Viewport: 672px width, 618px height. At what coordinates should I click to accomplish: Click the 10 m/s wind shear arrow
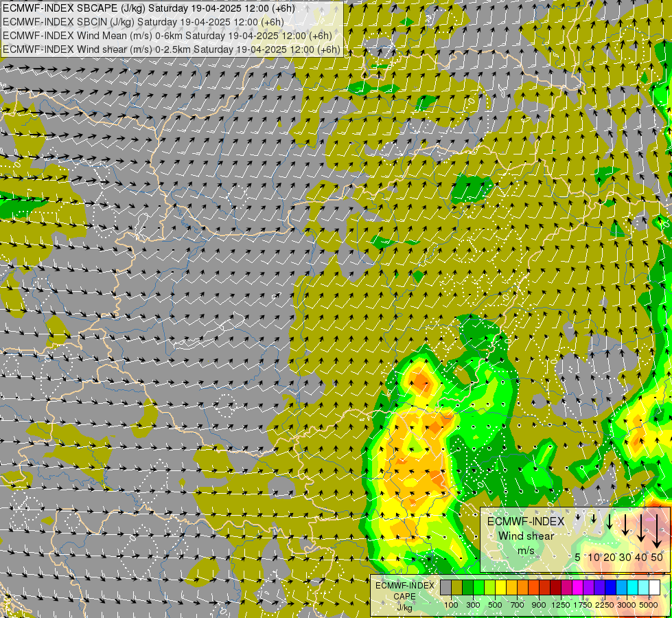pyautogui.click(x=594, y=519)
